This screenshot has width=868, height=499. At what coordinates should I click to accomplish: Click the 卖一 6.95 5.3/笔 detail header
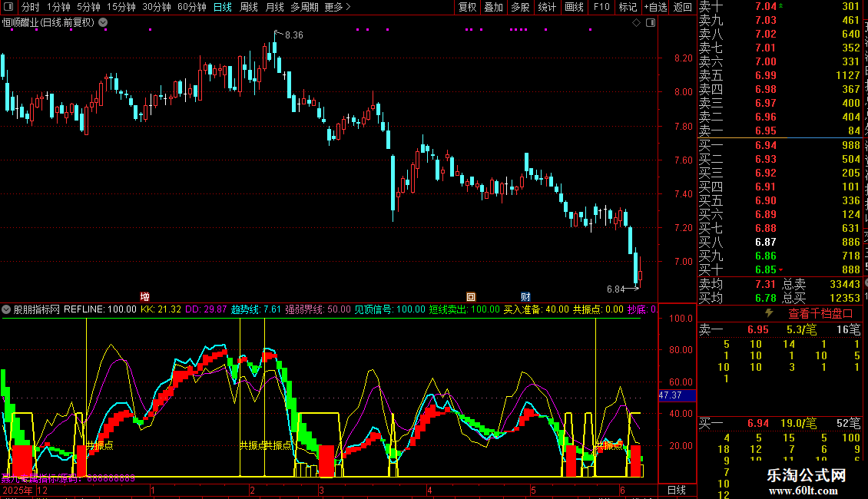pyautogui.click(x=780, y=329)
